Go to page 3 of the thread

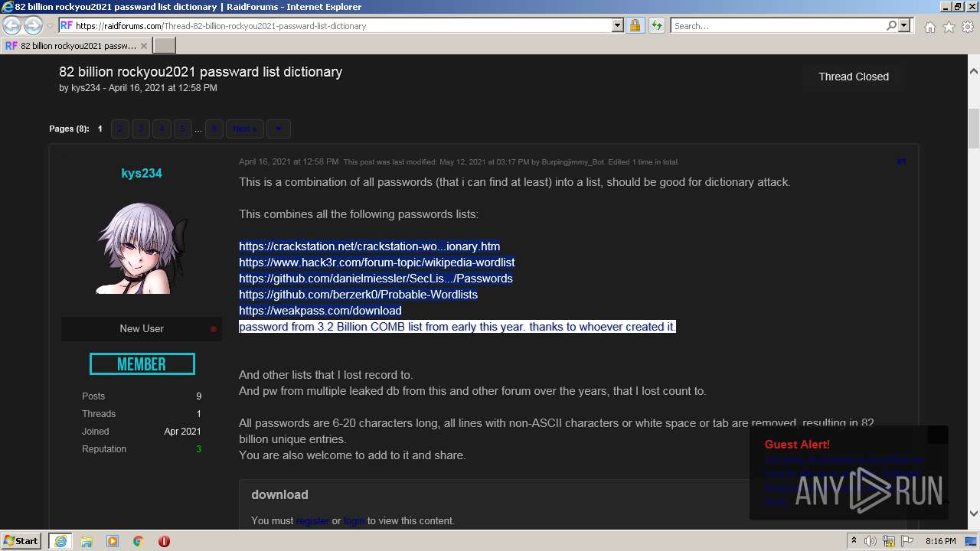pyautogui.click(x=141, y=129)
